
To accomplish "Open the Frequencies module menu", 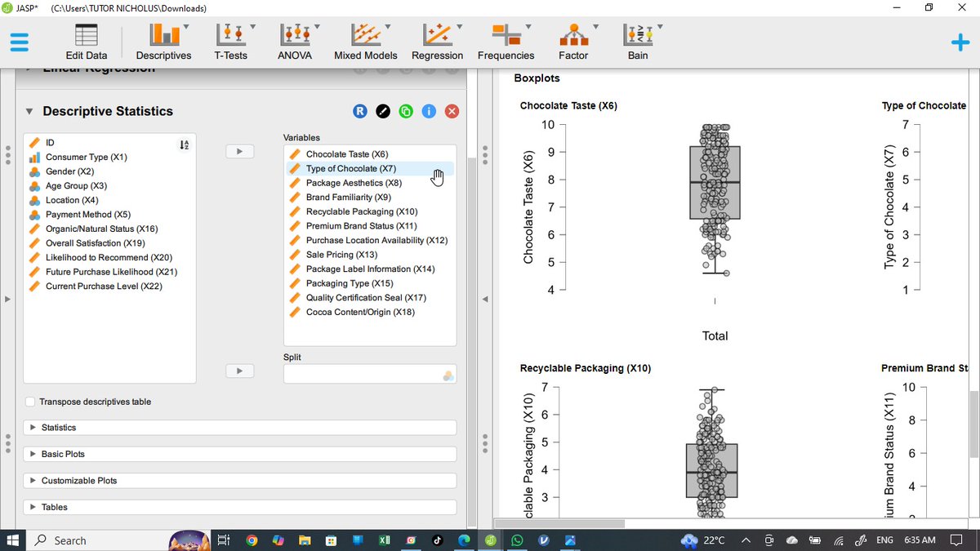I will (x=506, y=42).
